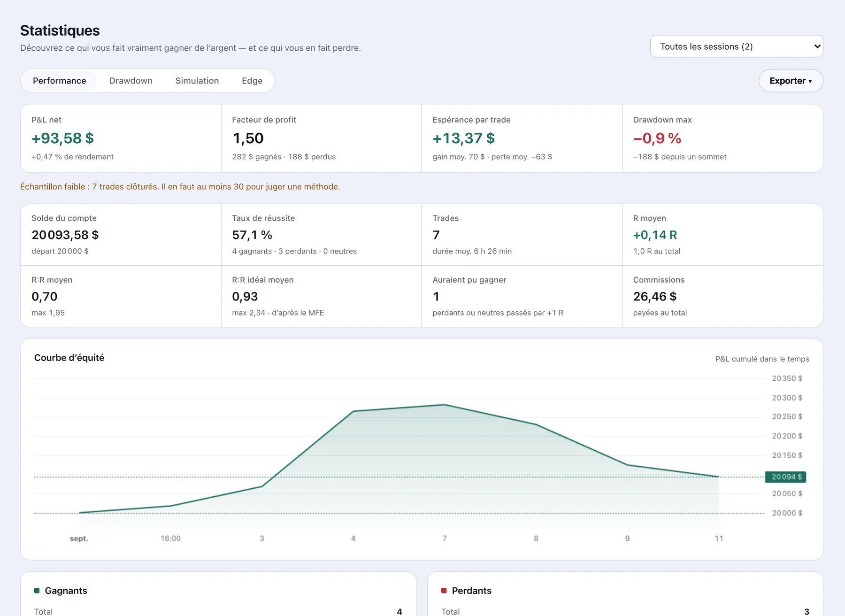Click the R:R idéal moyen value 0,93
This screenshot has height=616, width=845.
click(245, 297)
